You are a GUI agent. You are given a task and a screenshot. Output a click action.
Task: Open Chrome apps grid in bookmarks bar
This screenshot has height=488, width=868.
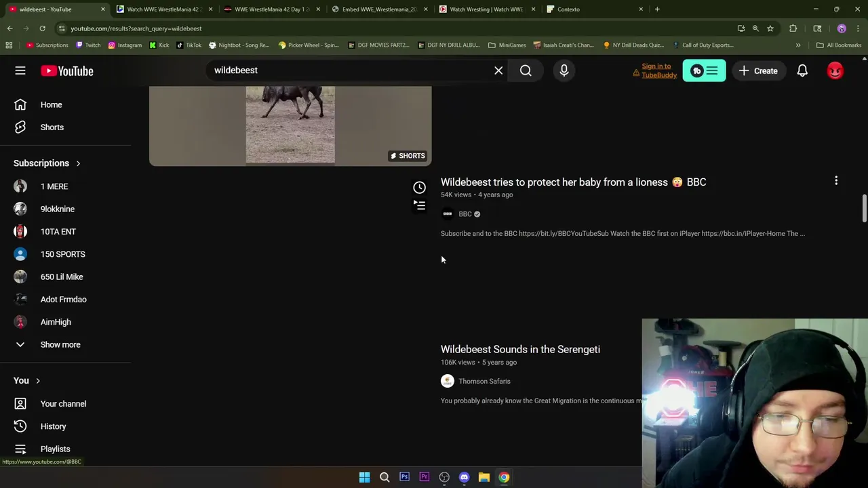click(x=9, y=45)
